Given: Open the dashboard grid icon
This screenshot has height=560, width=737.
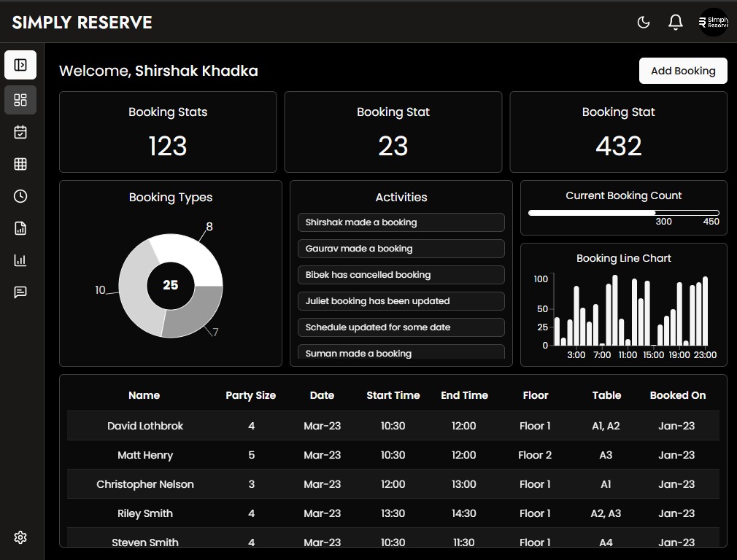Looking at the screenshot, I should pyautogui.click(x=20, y=100).
